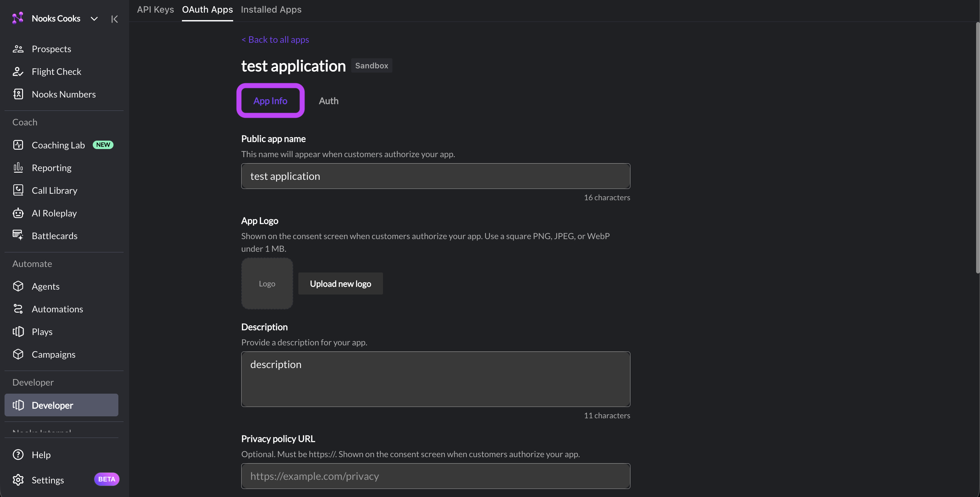
Task: Click the NEW badge beside Coaching Lab
Action: coord(103,145)
